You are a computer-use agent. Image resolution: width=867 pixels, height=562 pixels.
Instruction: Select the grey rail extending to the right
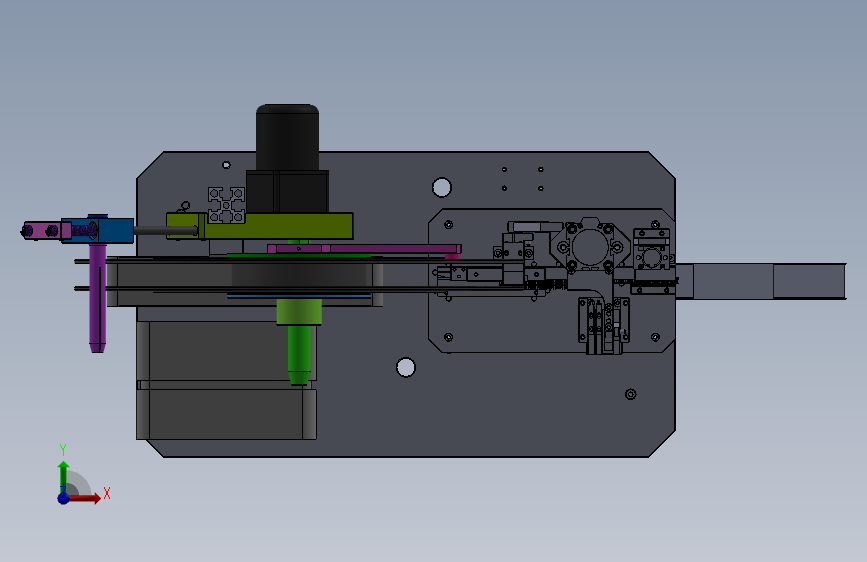coord(761,282)
